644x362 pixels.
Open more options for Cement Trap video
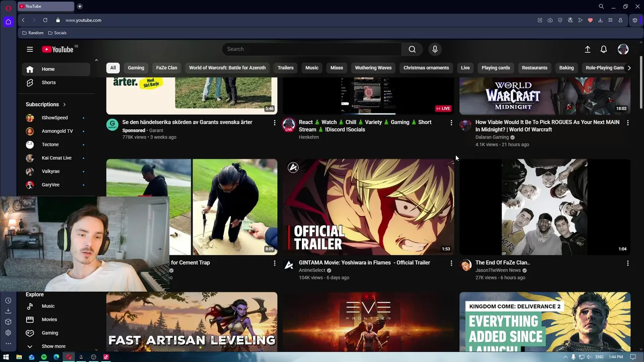(x=274, y=263)
